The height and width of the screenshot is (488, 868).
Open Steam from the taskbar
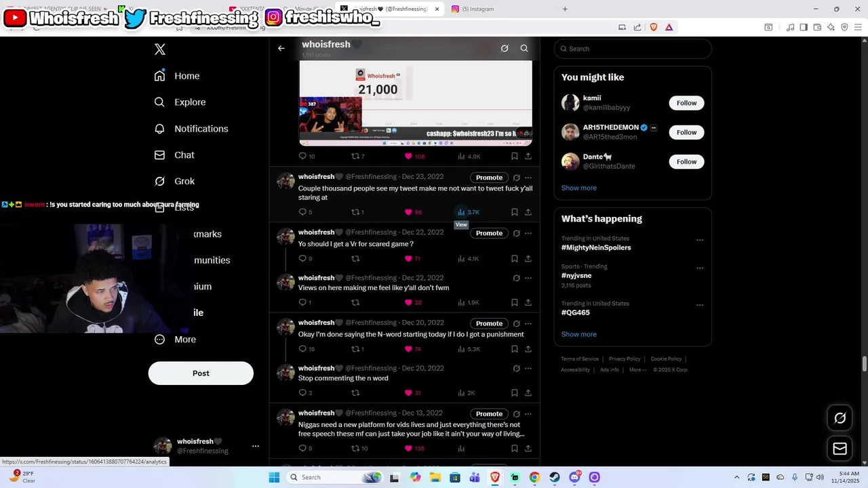coord(555,477)
